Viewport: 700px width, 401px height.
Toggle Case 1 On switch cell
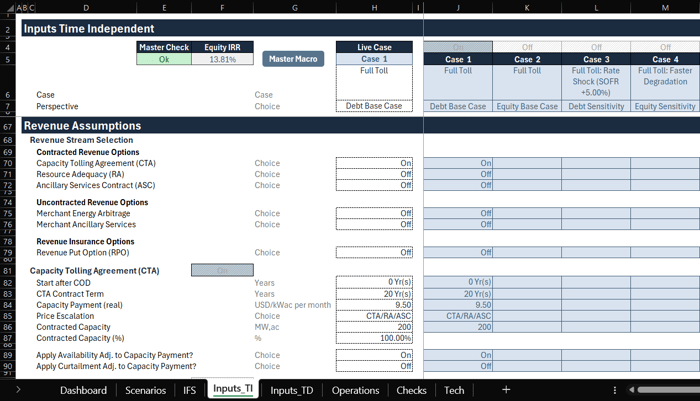pyautogui.click(x=457, y=46)
